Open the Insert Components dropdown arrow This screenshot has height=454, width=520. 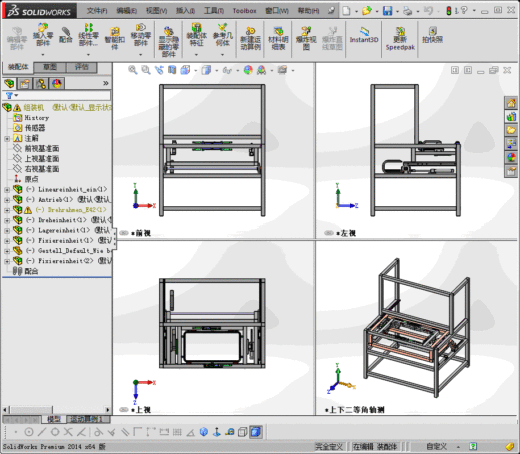tap(43, 54)
